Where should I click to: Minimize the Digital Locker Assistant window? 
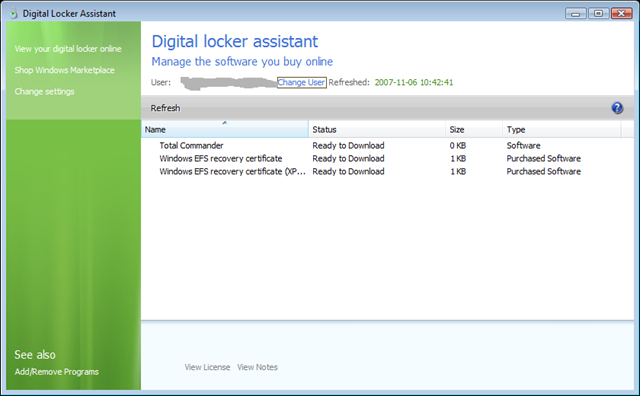click(x=576, y=13)
